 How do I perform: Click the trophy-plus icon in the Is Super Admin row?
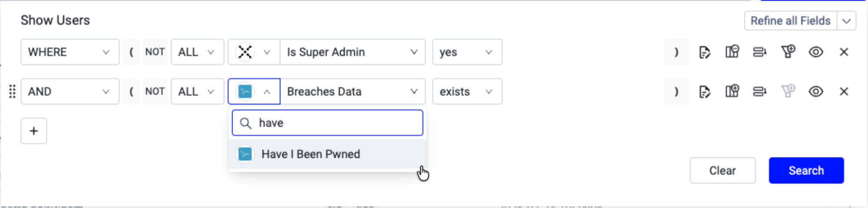[788, 52]
